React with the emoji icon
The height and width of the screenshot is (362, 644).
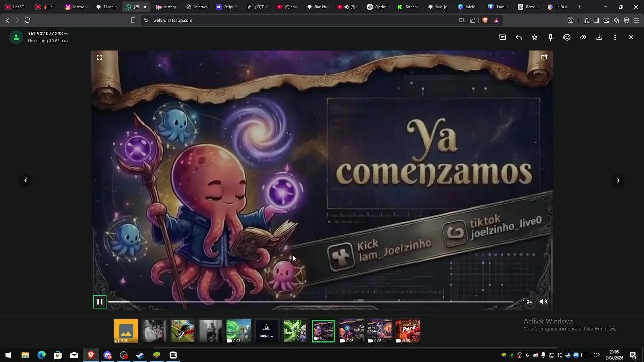click(x=567, y=37)
